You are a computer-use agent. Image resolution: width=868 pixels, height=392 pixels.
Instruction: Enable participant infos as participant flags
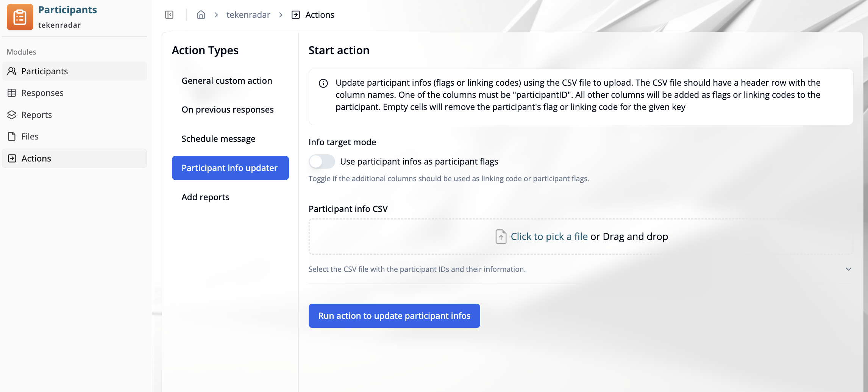point(322,161)
